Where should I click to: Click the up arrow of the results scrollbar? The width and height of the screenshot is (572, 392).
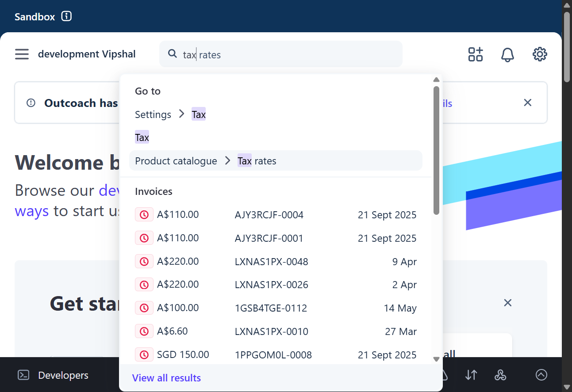436,80
